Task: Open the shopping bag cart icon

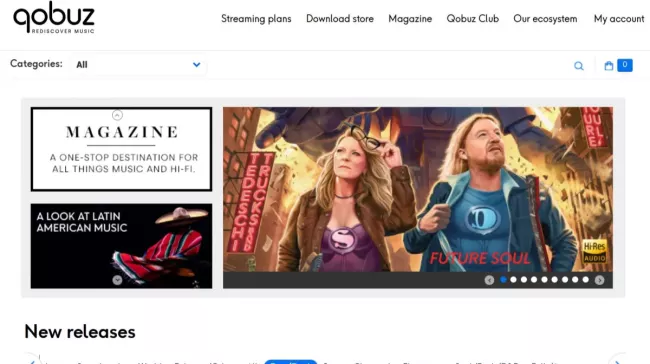Action: tap(609, 66)
